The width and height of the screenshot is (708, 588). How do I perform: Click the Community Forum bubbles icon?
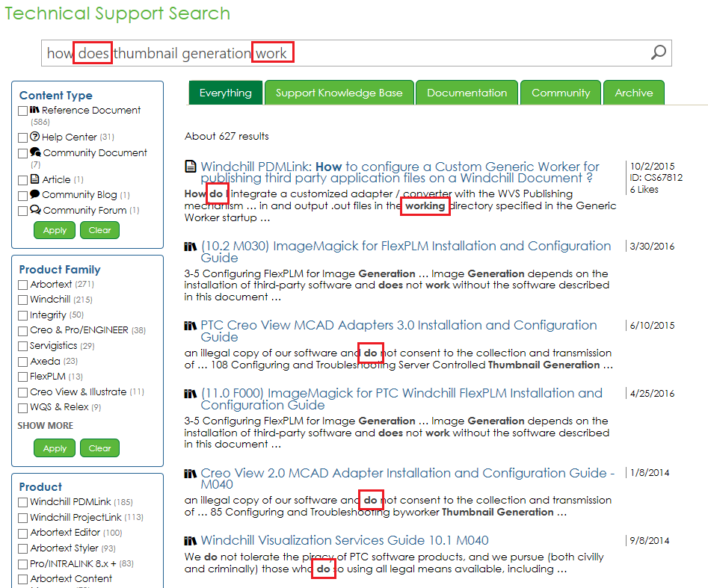click(35, 210)
